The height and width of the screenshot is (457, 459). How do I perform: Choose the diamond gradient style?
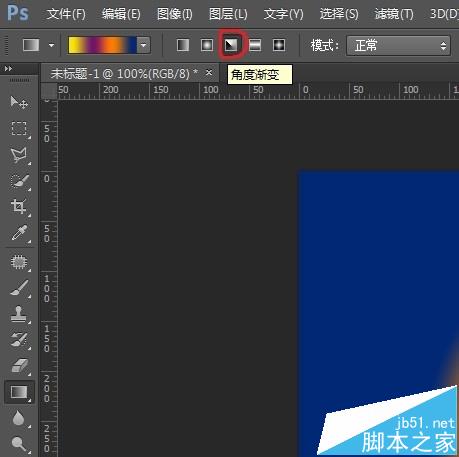(279, 45)
